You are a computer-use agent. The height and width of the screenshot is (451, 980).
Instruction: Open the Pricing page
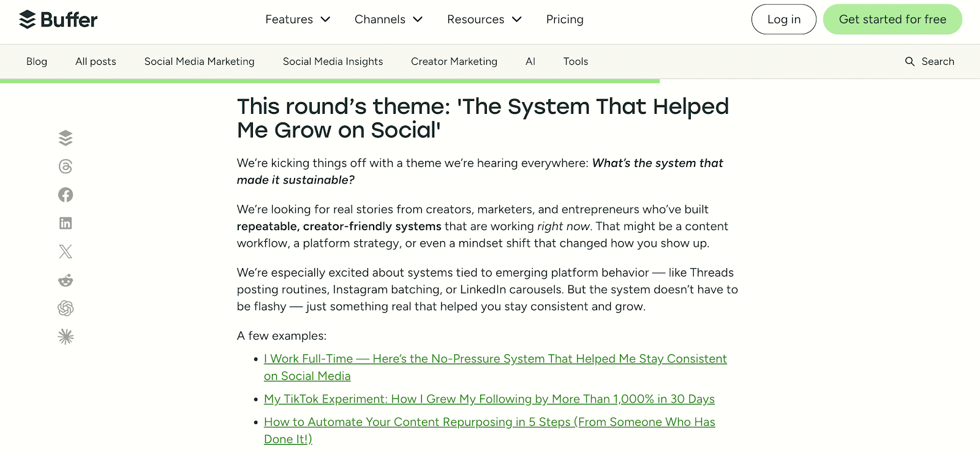(x=565, y=20)
